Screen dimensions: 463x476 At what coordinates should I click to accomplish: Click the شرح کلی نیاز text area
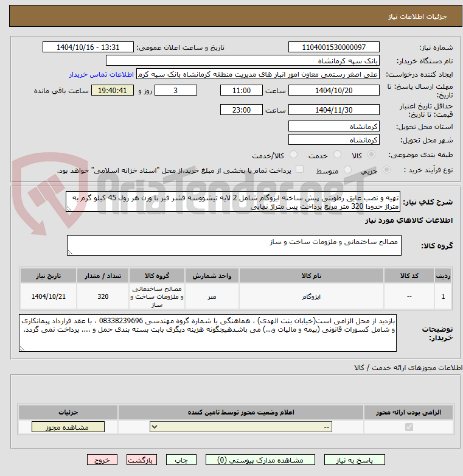(x=233, y=201)
